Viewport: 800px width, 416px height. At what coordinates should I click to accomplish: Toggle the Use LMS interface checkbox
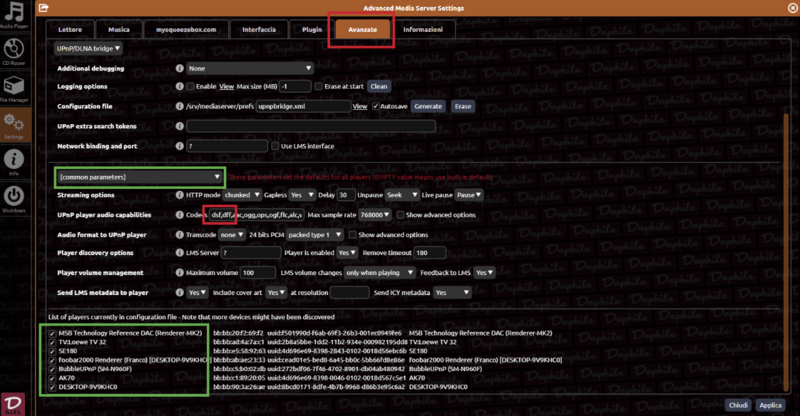274,145
